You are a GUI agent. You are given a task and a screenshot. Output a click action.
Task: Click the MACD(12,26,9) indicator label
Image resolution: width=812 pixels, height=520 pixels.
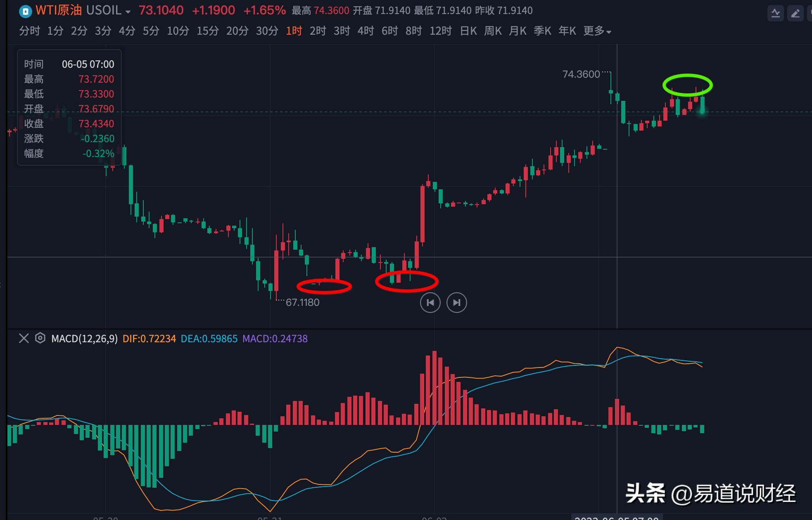point(84,339)
